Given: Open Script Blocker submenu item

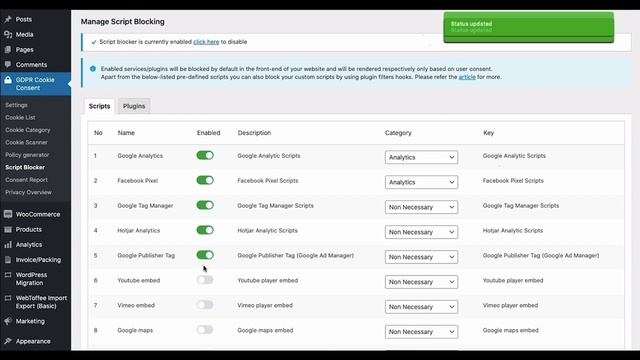Looking at the screenshot, I should (x=25, y=167).
